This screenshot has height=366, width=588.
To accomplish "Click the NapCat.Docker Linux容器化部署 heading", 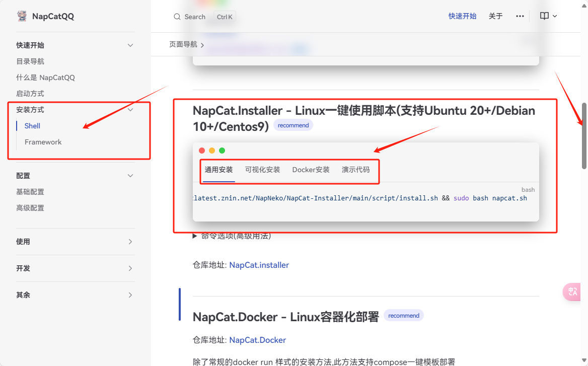I will tap(286, 317).
